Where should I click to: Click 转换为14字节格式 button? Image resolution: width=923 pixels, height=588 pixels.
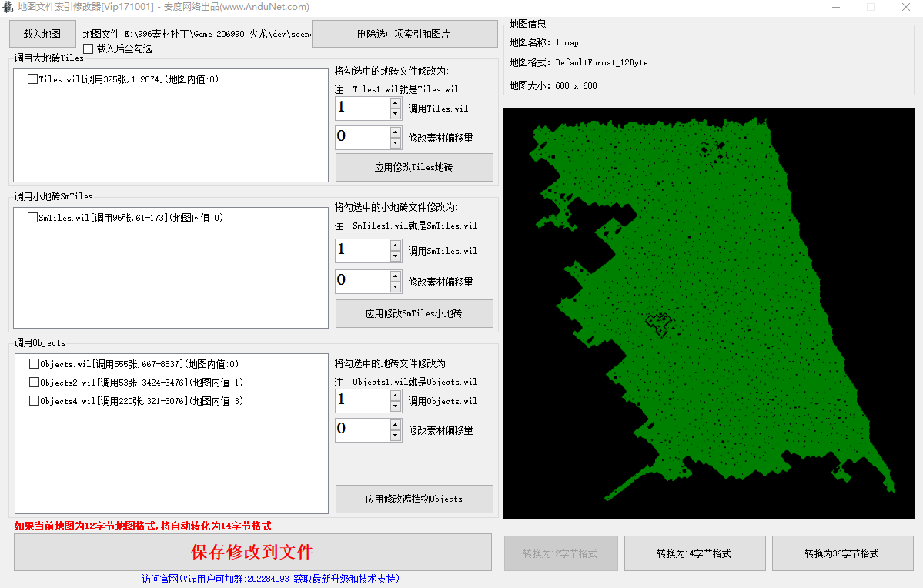pos(694,553)
